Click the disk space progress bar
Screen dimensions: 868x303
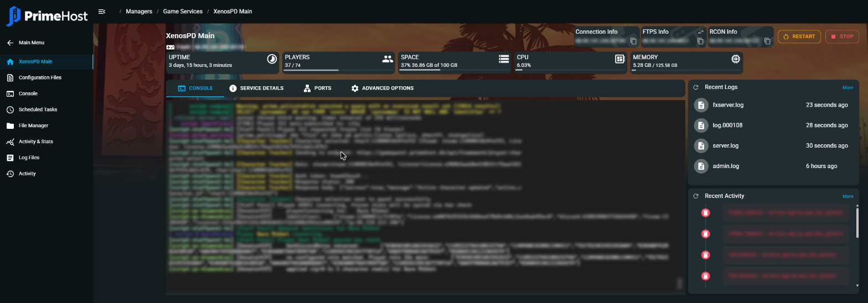pyautogui.click(x=454, y=70)
